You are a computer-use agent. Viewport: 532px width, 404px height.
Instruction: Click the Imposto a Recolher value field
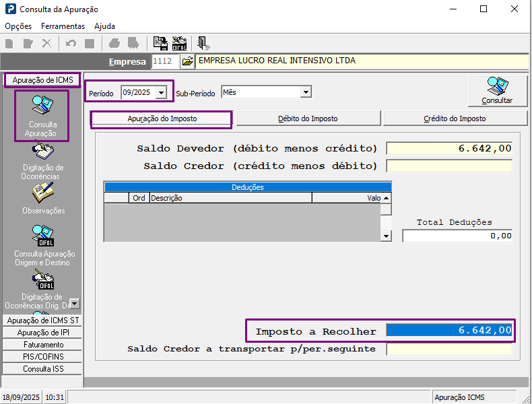[449, 330]
